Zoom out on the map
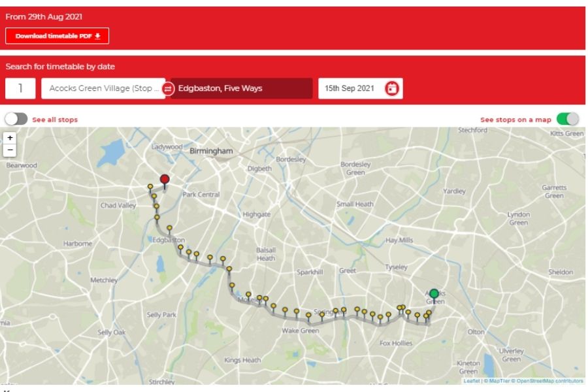Viewport: 588px width, 392px height. (x=10, y=150)
